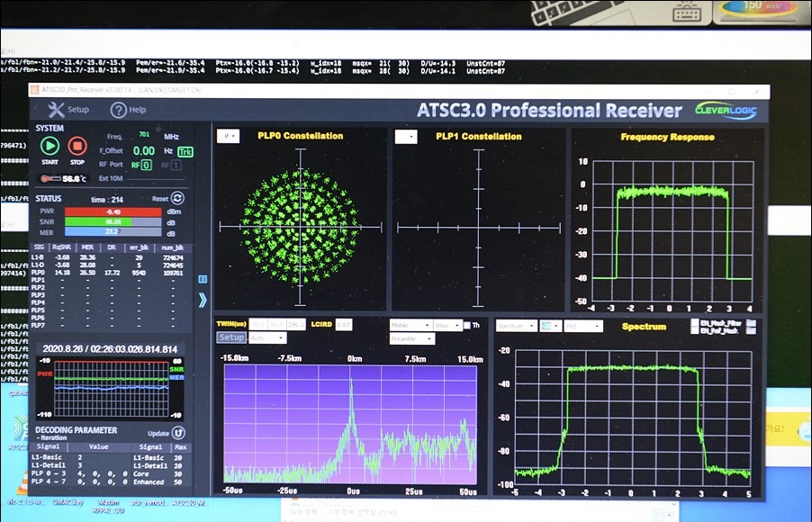Open the Auto dropdown beside Setup
The width and height of the screenshot is (812, 522).
point(267,337)
